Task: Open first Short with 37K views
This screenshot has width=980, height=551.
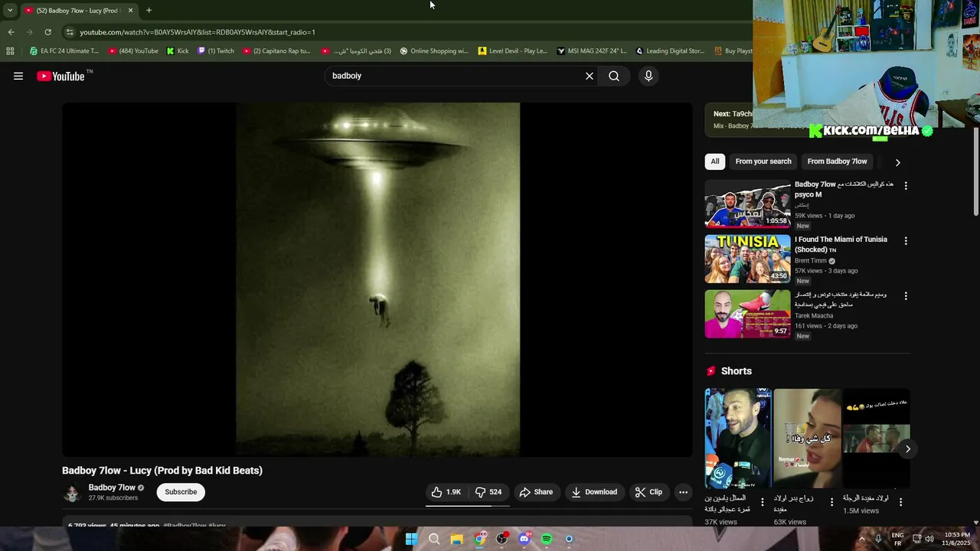Action: tap(737, 438)
